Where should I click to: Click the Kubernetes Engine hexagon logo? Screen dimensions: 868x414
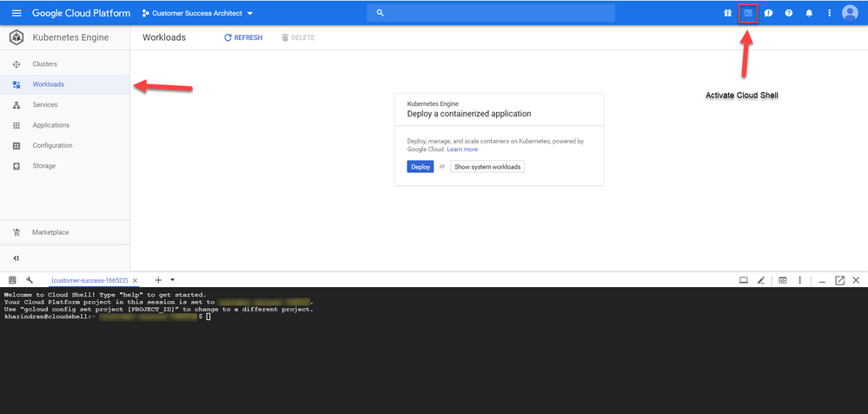tap(17, 37)
